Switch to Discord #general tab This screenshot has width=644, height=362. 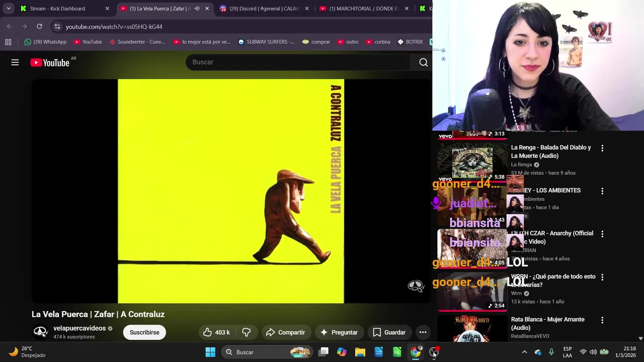[264, 9]
